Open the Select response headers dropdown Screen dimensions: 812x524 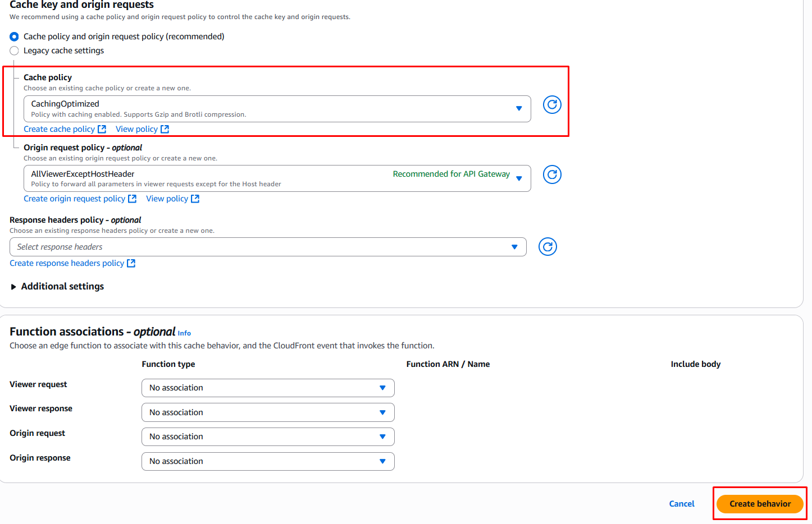pos(268,247)
